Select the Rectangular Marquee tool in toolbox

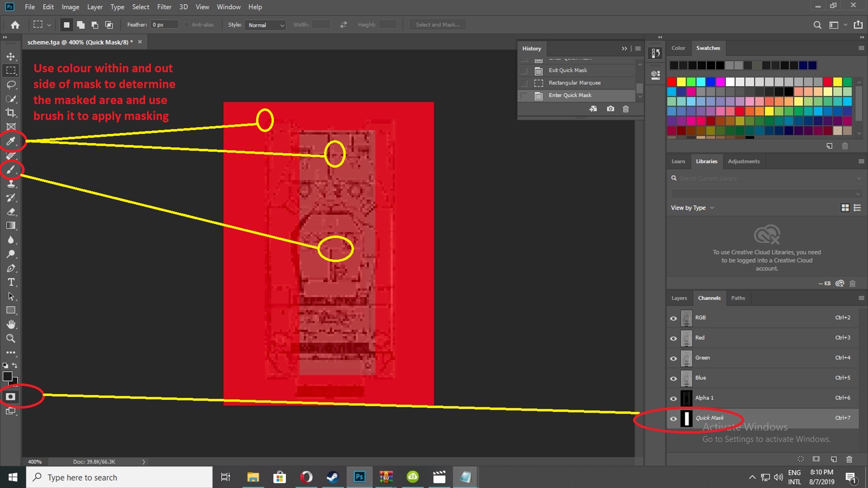point(11,70)
